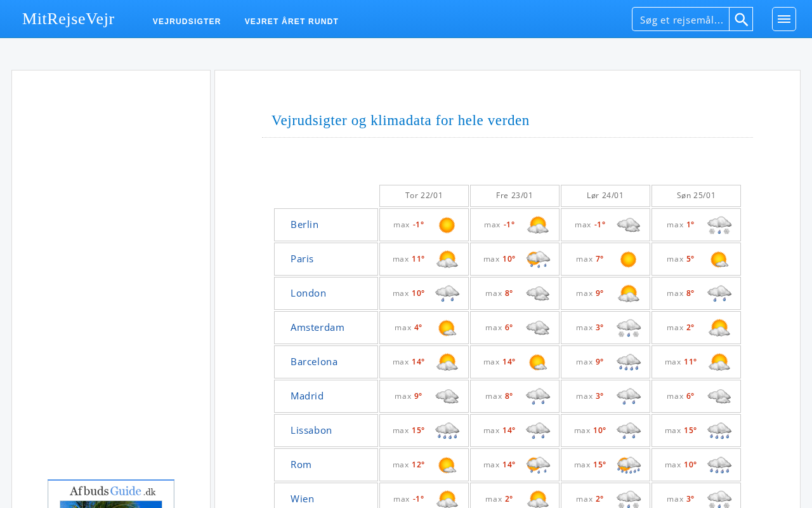
Task: Click Rom rainy icon for Søn 25/01
Action: [719, 465]
